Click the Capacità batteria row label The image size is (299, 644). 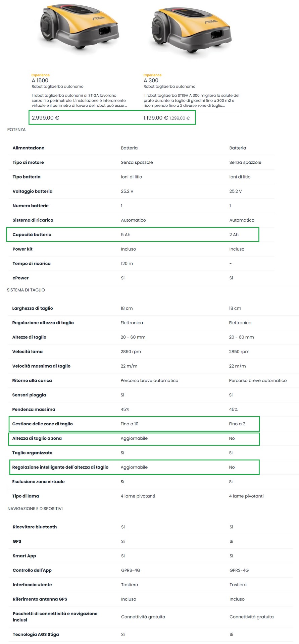click(32, 235)
